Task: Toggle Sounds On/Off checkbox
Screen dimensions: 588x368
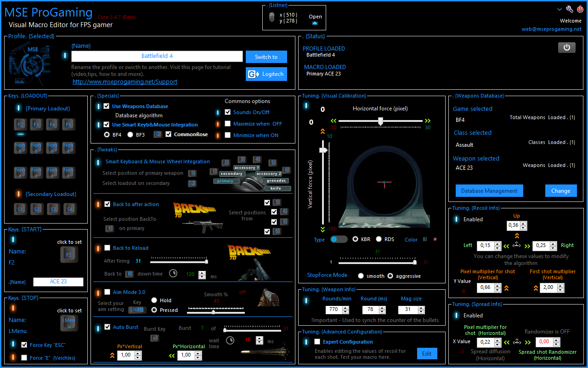Action: [228, 112]
